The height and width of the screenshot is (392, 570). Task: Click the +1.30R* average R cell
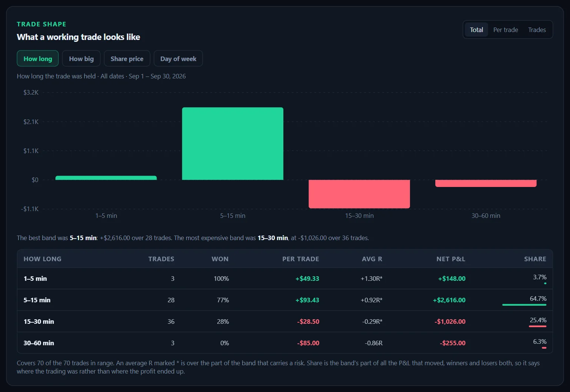pyautogui.click(x=372, y=279)
